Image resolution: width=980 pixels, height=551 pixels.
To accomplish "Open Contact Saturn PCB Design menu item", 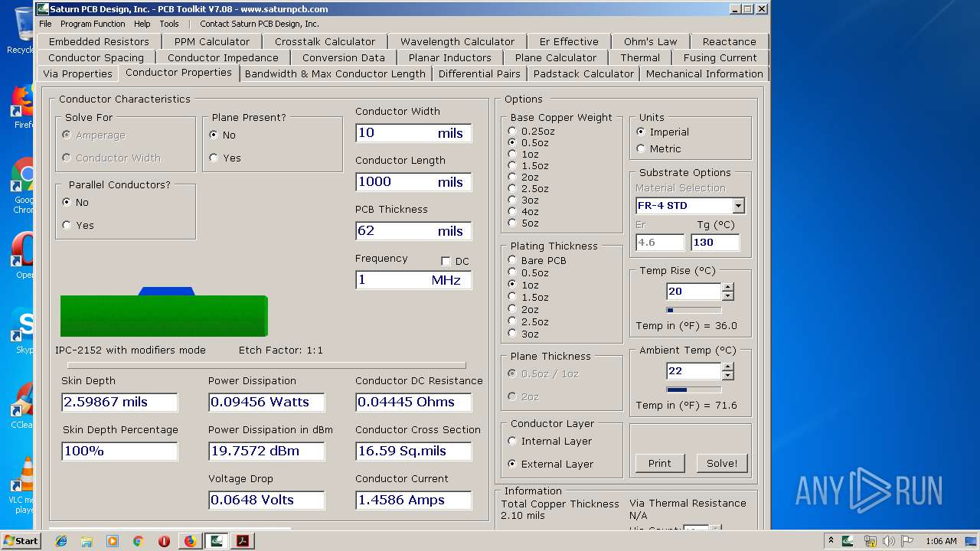I will [259, 24].
